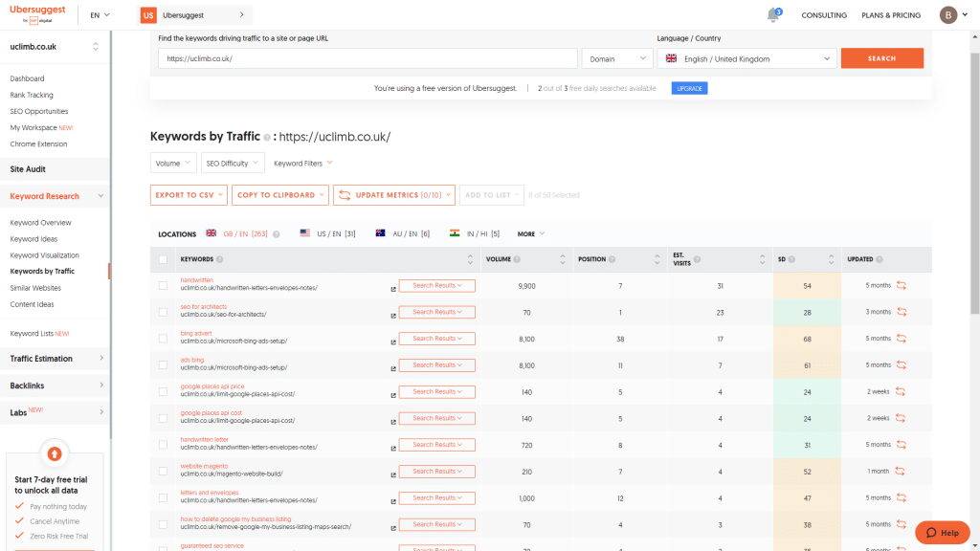Viewport: 980px width, 551px height.
Task: Open the Volume filter dropdown
Action: 172,162
